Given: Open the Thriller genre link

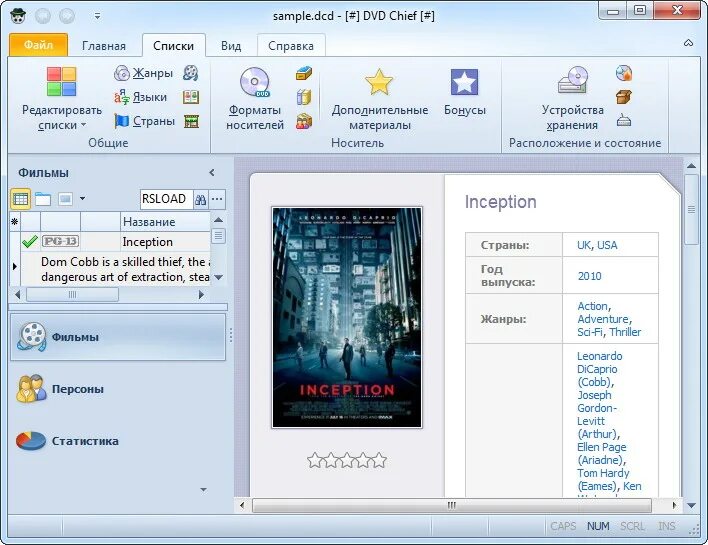Looking at the screenshot, I should pos(625,332).
